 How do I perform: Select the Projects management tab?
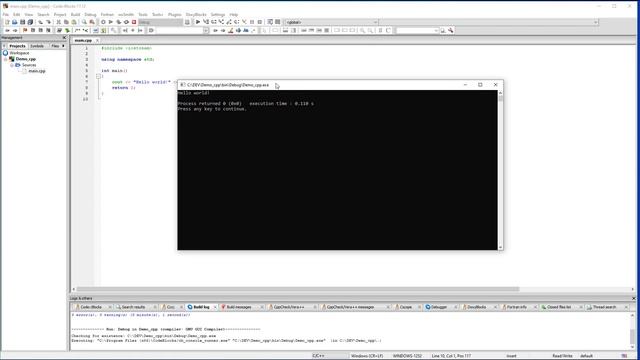tap(17, 46)
